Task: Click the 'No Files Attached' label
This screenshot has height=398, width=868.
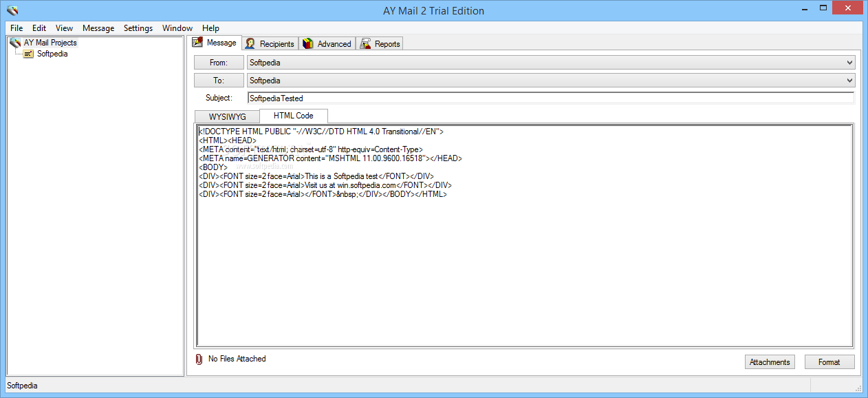Action: pos(237,359)
